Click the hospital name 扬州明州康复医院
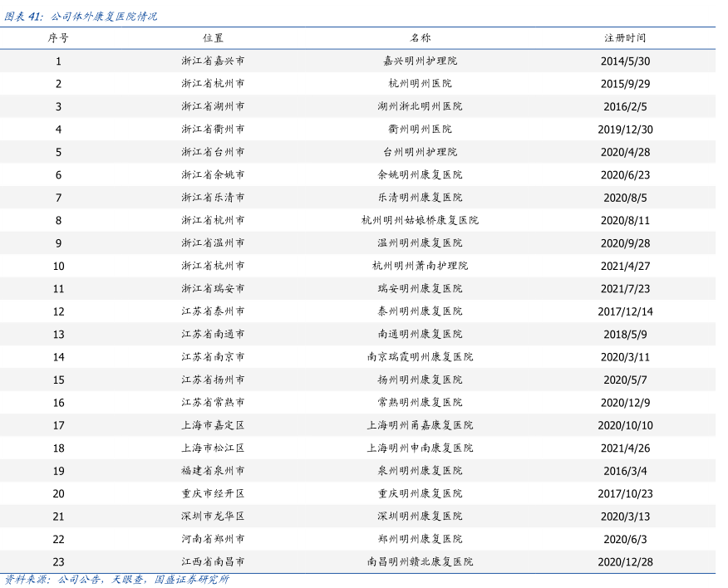The width and height of the screenshot is (728, 588). [x=421, y=380]
